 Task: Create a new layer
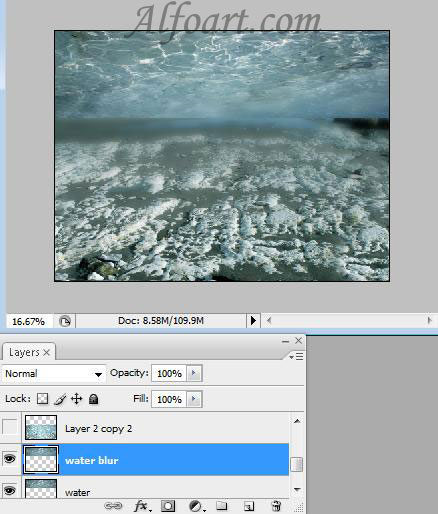point(249,506)
